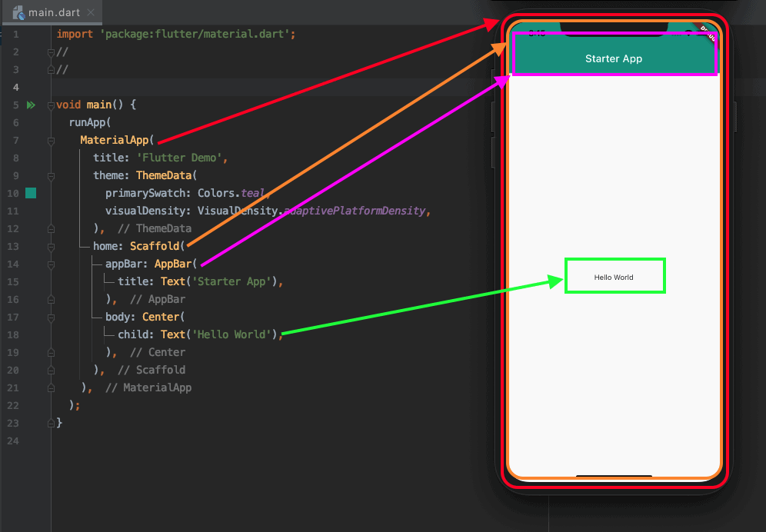Click the main function name
Image resolution: width=766 pixels, height=532 pixels.
[x=99, y=105]
